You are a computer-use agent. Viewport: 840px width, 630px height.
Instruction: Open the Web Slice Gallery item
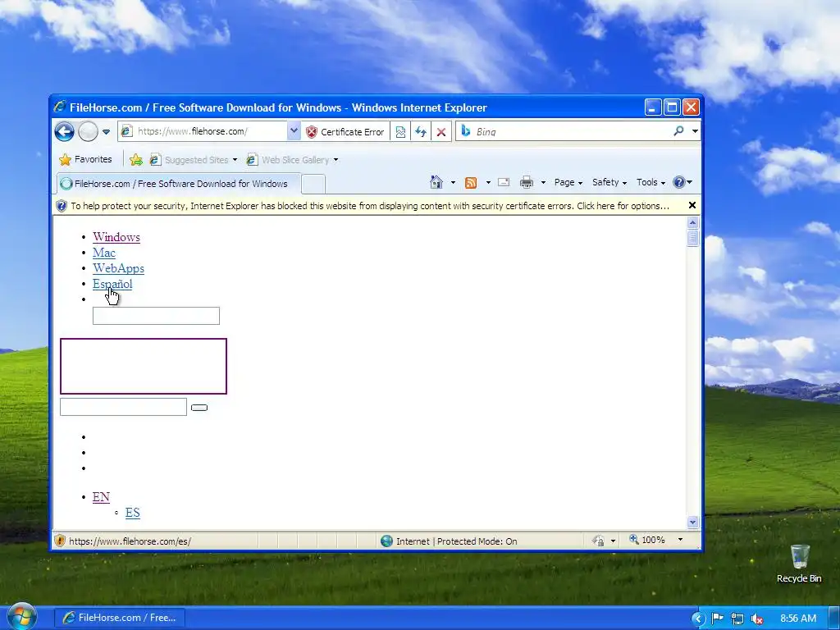tap(292, 160)
